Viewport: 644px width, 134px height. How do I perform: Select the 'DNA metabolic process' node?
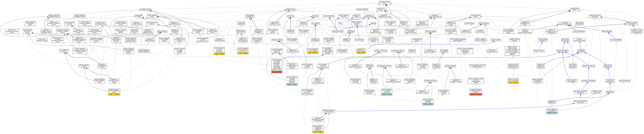pyautogui.click(x=64, y=51)
